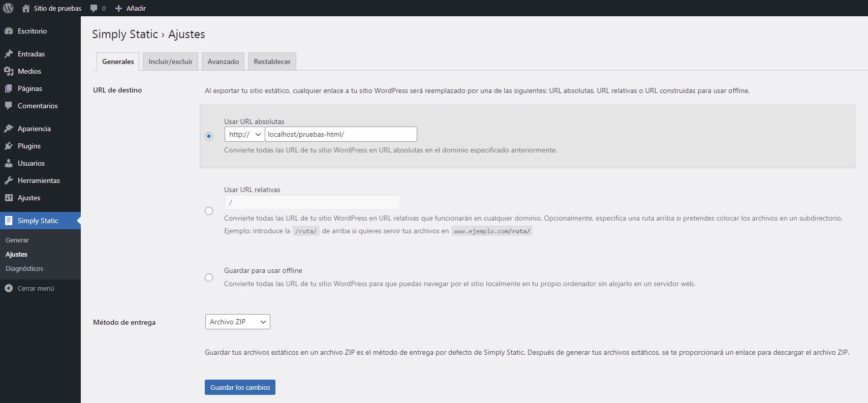The image size is (868, 403).
Task: Open the WordPress logo menu
Action: (8, 8)
